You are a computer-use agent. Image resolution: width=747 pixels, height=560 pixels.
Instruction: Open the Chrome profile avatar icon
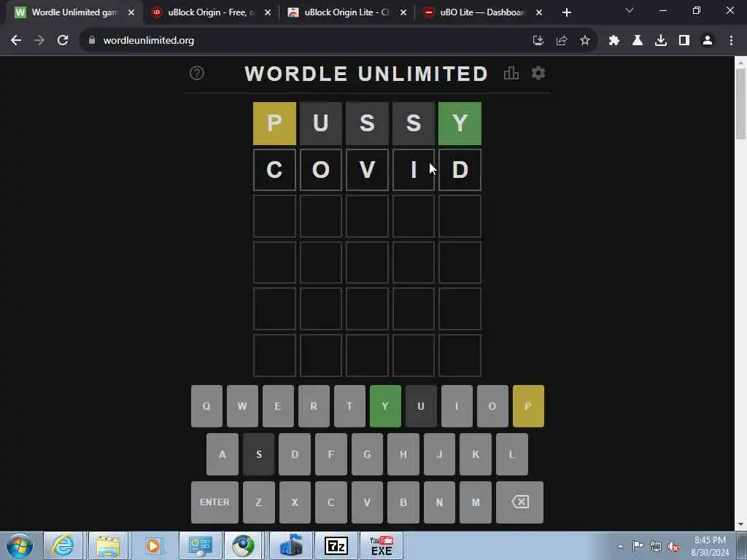708,41
